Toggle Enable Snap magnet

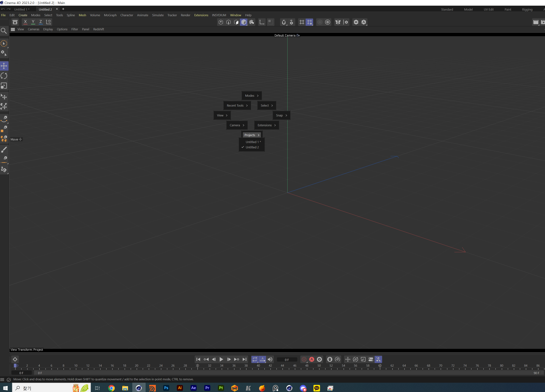point(284,22)
